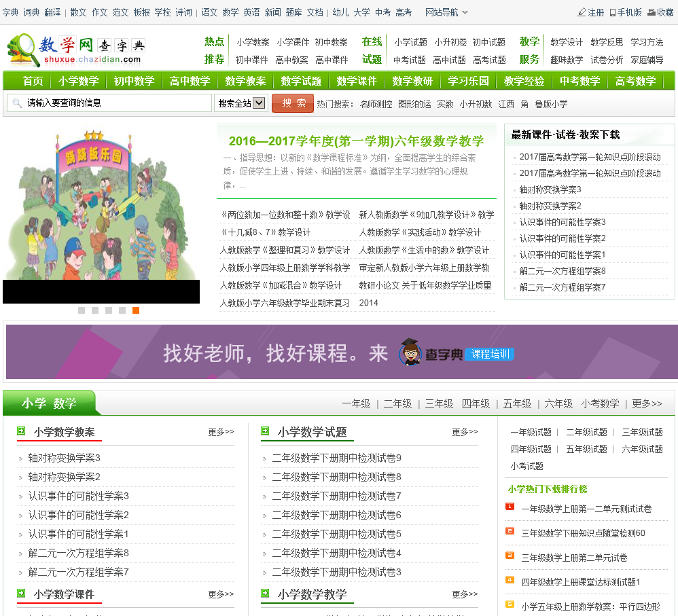Image resolution: width=678 pixels, height=616 pixels.
Task: Expand the 网站导航 dropdown
Action: click(446, 12)
